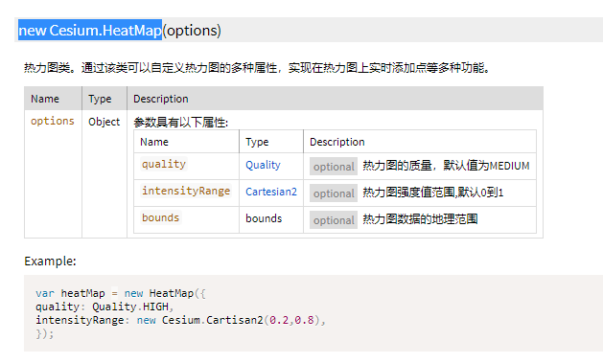Click the Example heading

coord(50,262)
